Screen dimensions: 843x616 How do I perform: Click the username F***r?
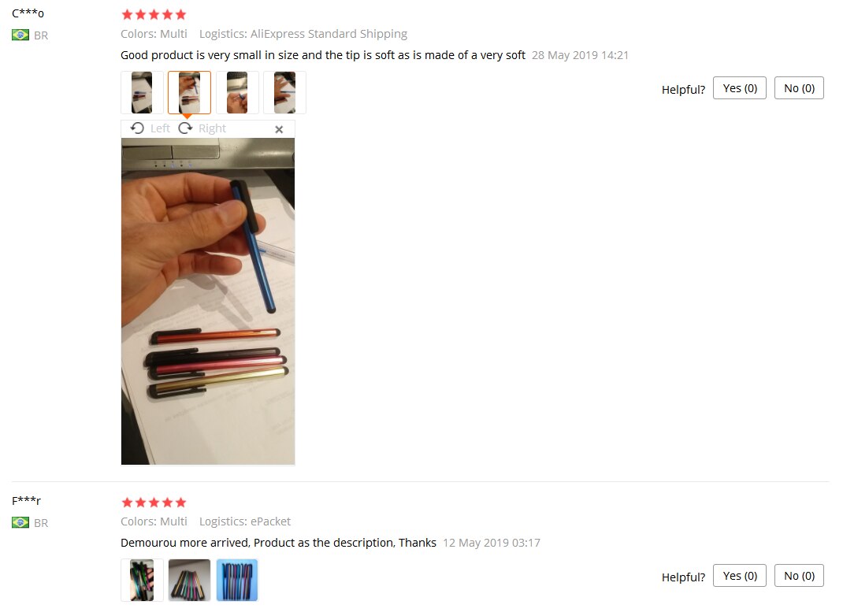click(x=26, y=501)
